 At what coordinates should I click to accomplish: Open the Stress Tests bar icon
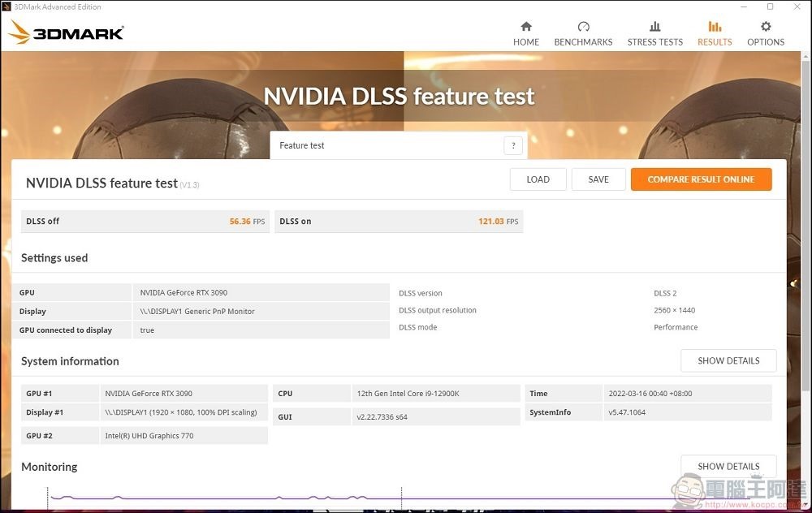pos(655,27)
